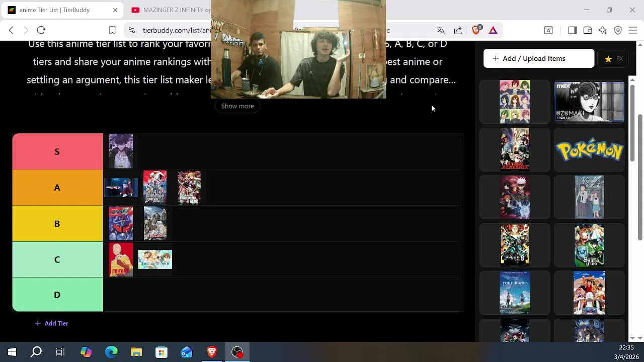Select Your Lie in April thumbnail in C tier
Screen dimensions: 644x362
click(155, 259)
